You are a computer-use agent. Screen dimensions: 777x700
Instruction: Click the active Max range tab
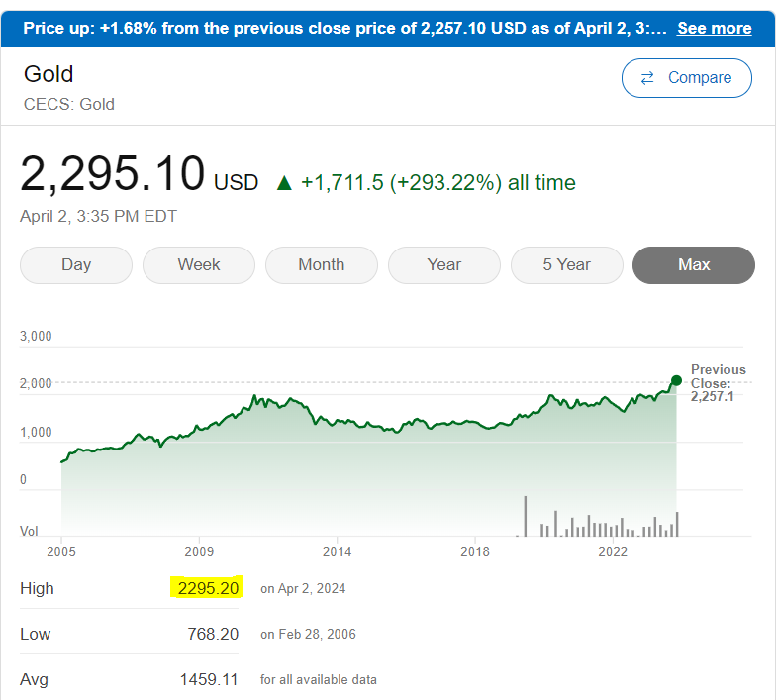pos(694,264)
